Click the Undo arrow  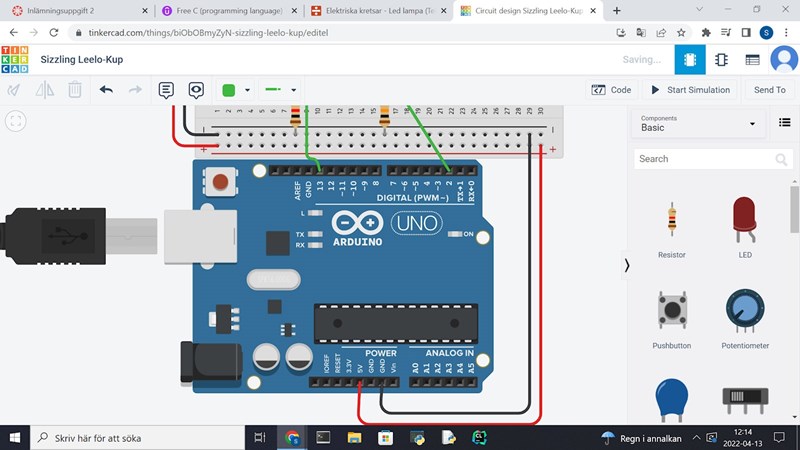pyautogui.click(x=106, y=90)
